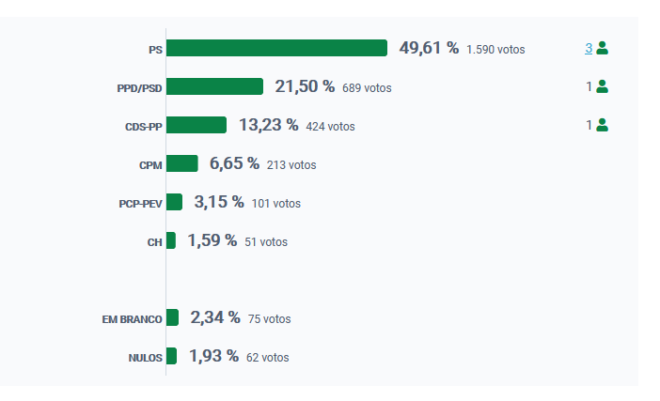Click the EM BRANCO label

[x=132, y=319]
